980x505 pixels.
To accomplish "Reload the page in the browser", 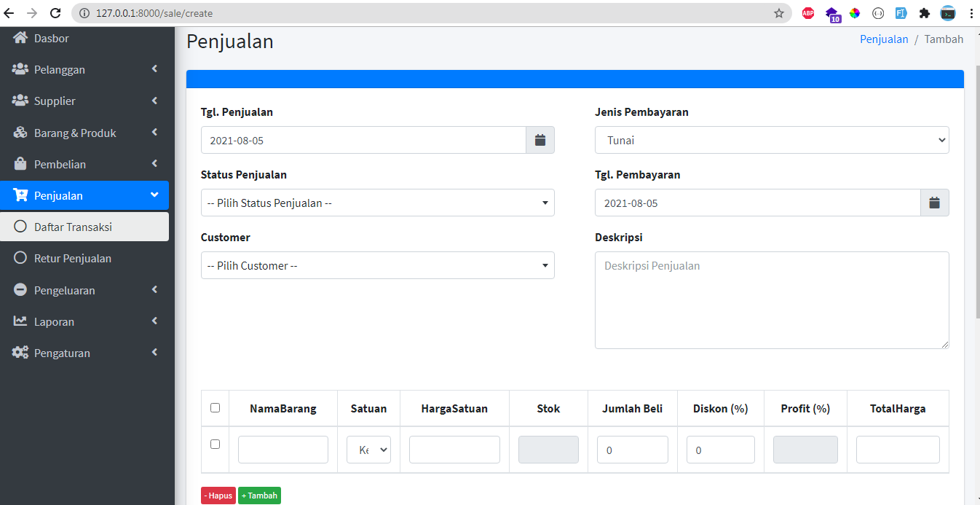I will (x=55, y=13).
